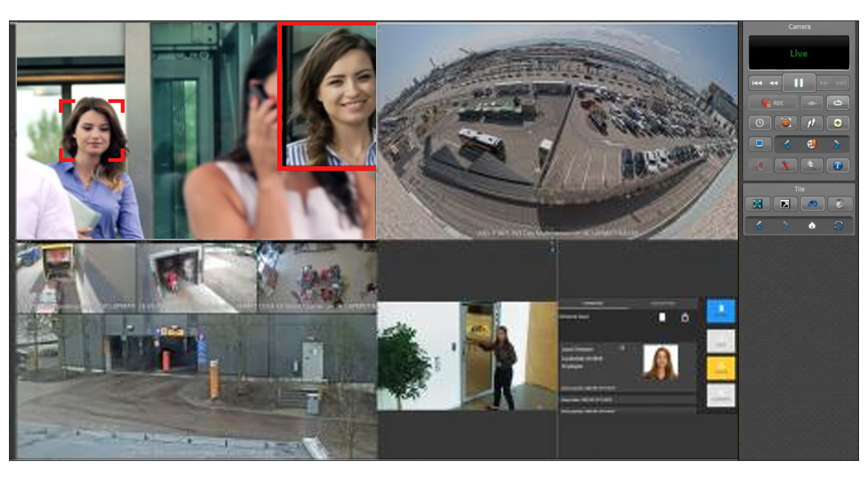
Task: Go home with the Tile house icon
Action: tap(812, 225)
